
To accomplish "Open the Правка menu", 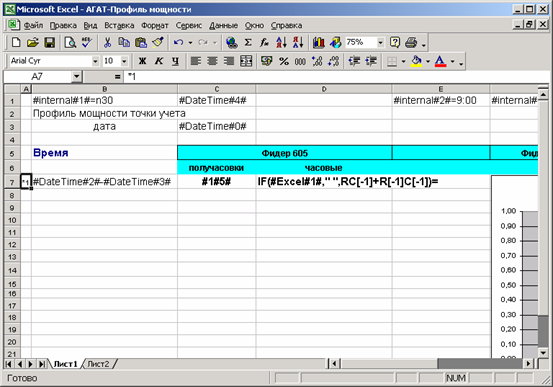I will (x=63, y=25).
